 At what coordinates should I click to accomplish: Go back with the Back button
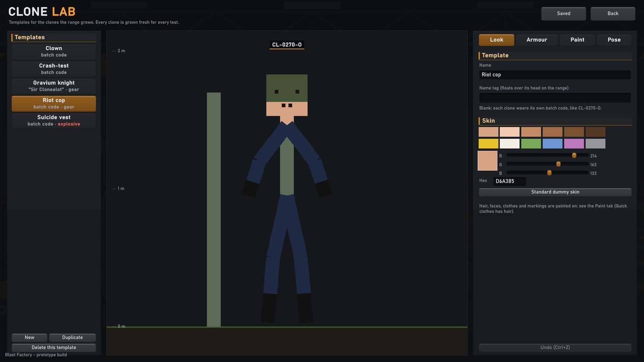tap(613, 14)
